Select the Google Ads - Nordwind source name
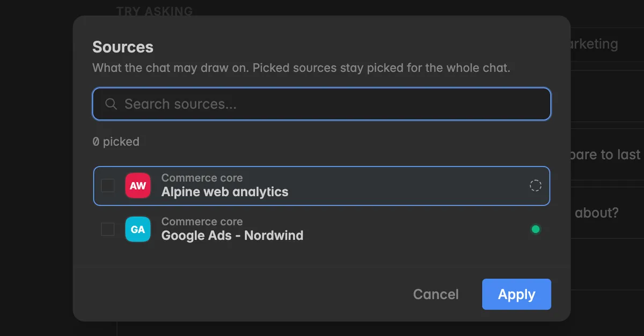Image resolution: width=644 pixels, height=336 pixels. (x=232, y=235)
